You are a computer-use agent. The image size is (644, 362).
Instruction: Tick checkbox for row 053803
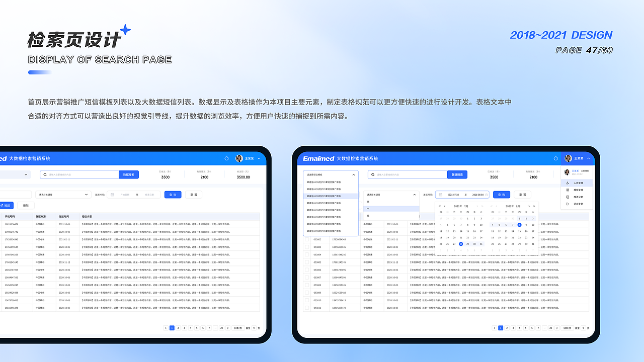[307, 247]
